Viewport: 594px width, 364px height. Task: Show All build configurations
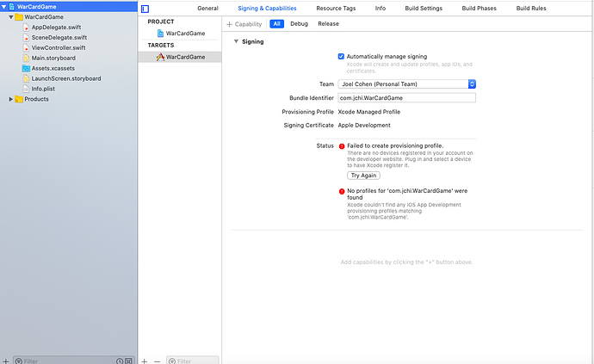click(x=277, y=24)
